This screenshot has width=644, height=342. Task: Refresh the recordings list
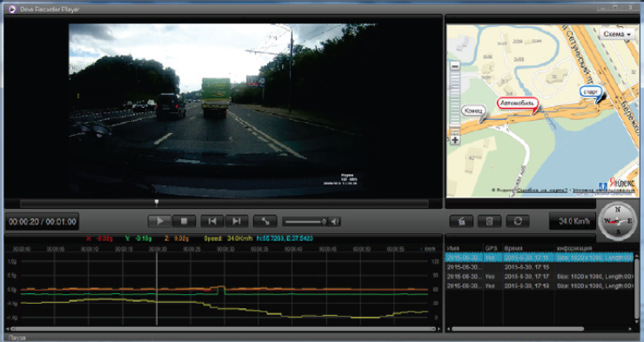(x=518, y=221)
